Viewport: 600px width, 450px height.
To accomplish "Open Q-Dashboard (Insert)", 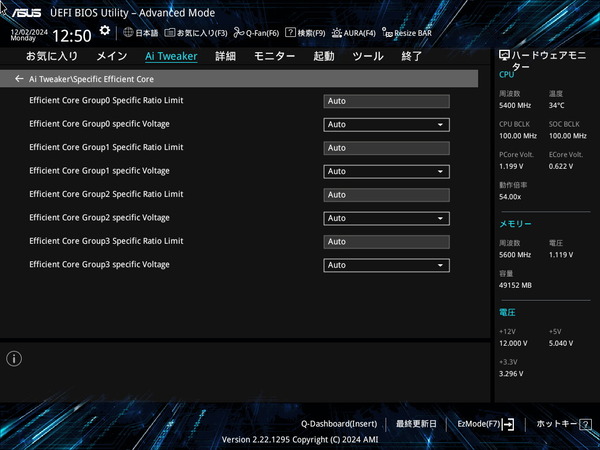I will (x=338, y=424).
